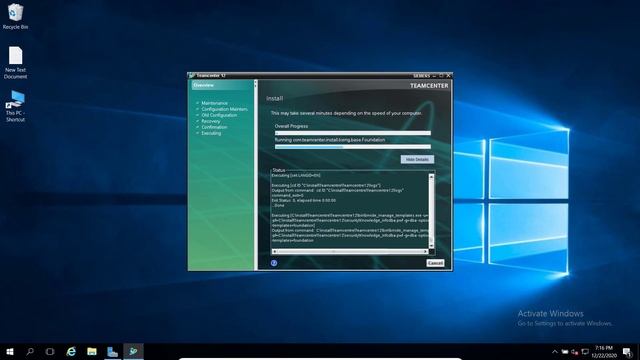Open Server Manager taskbar icon
The height and width of the screenshot is (360, 640).
pos(113,351)
